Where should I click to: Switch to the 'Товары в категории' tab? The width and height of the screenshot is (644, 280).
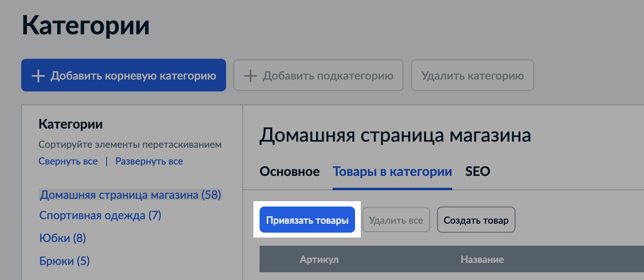tap(393, 171)
